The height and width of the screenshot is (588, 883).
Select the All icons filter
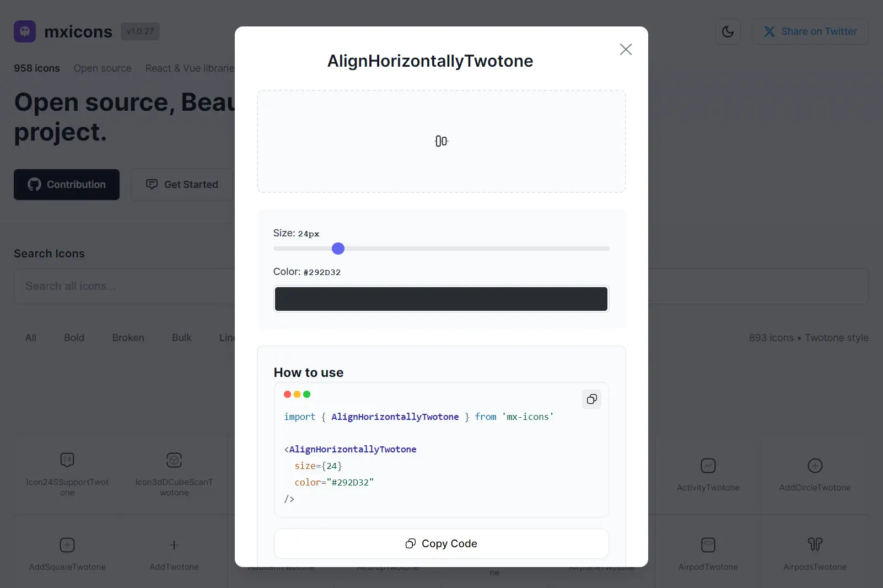(x=31, y=337)
